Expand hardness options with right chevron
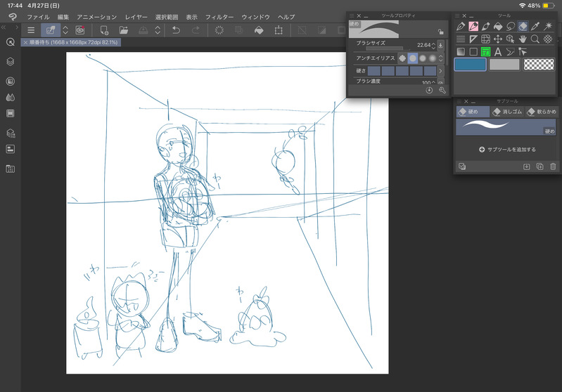 pyautogui.click(x=441, y=71)
